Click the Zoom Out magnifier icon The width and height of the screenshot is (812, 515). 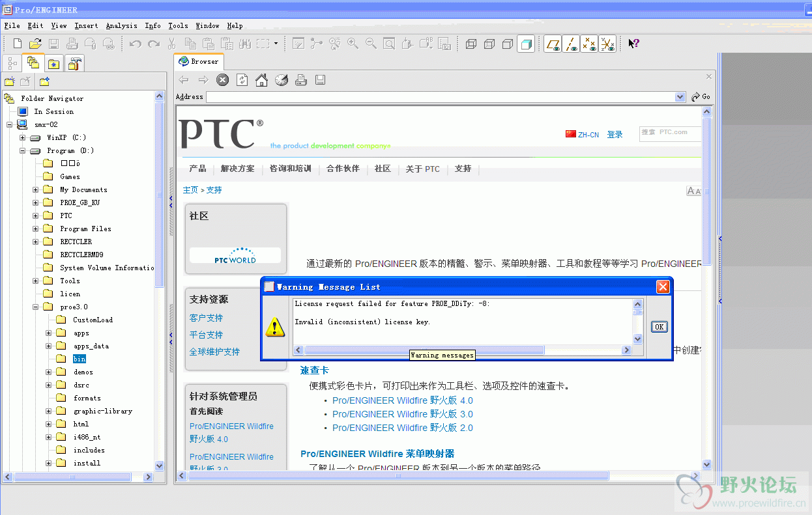pos(371,44)
